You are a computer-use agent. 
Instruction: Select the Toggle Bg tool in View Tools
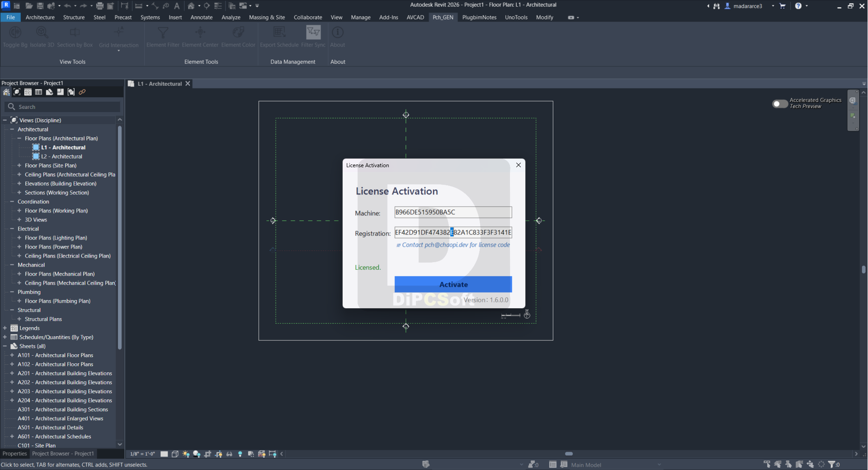pos(15,37)
